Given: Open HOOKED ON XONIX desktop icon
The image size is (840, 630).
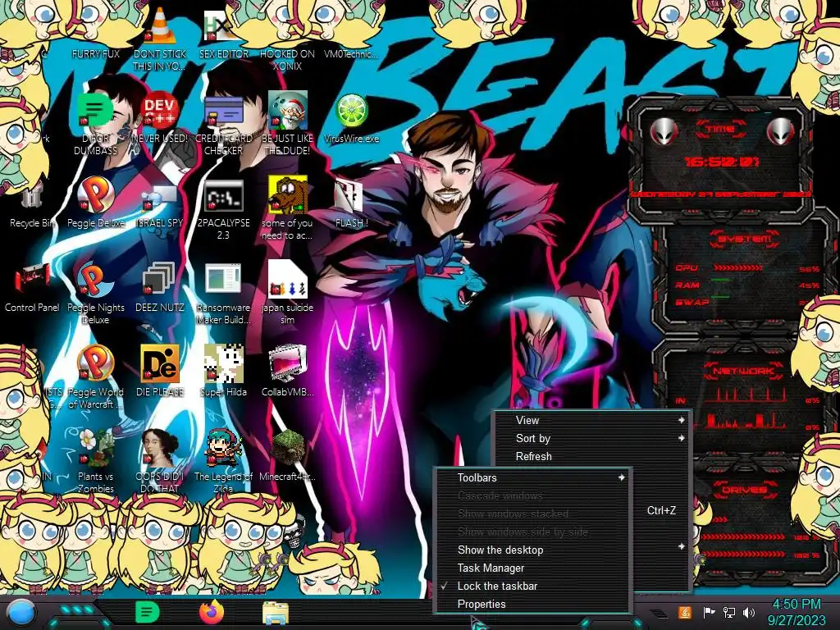Looking at the screenshot, I should click(287, 59).
